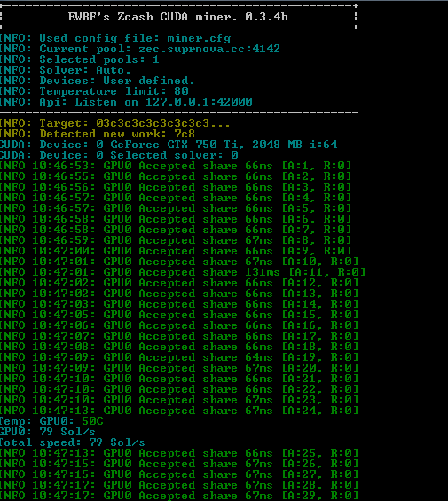448x501 pixels.
Task: Click the Api listen address 127.0.0.1:42000
Action: tap(199, 102)
